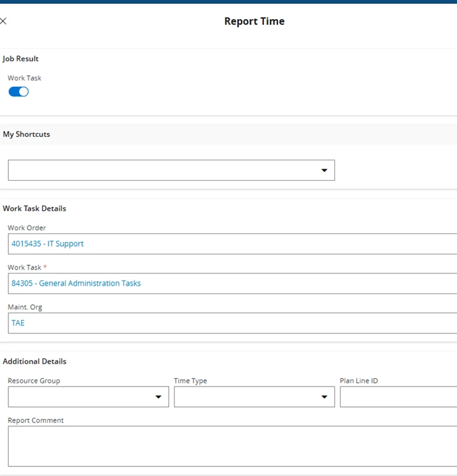Open the Time Type dropdown arrow
The width and height of the screenshot is (457, 476).
click(324, 397)
